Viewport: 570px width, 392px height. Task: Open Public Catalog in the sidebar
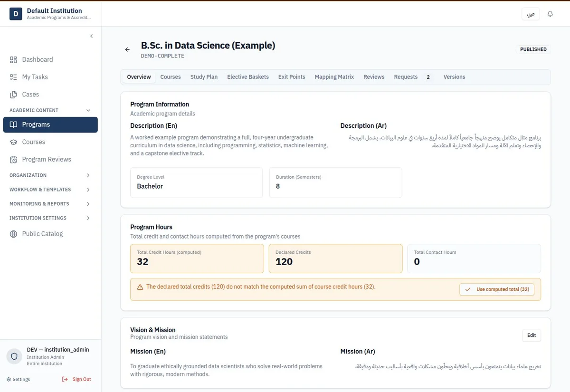50,234
